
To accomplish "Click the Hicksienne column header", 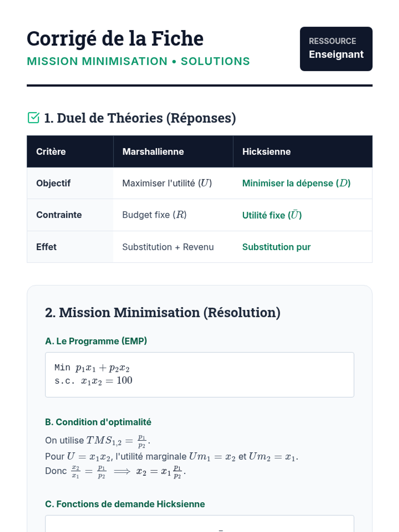I will pos(266,152).
